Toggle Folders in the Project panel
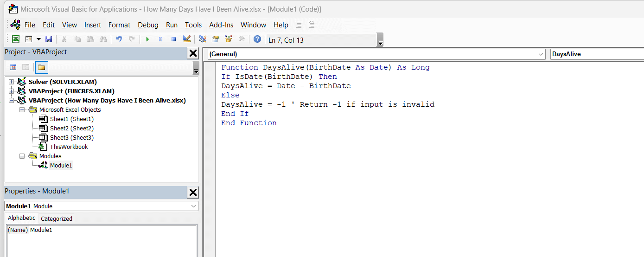This screenshot has width=644, height=257. pyautogui.click(x=41, y=67)
